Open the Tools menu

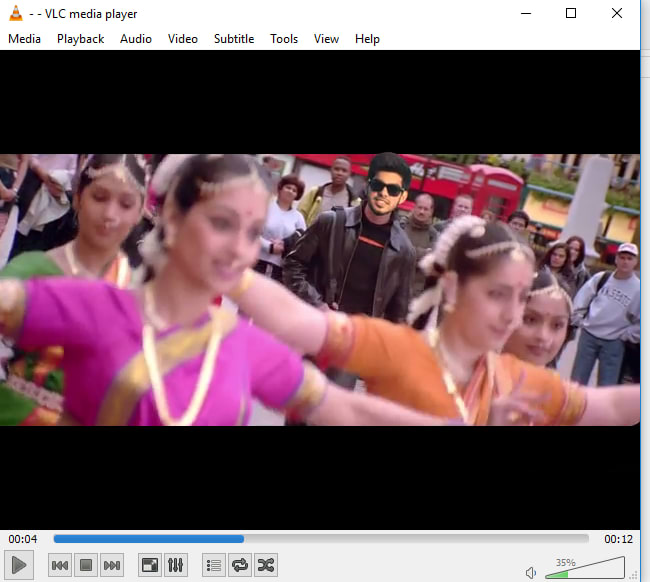[x=284, y=39]
